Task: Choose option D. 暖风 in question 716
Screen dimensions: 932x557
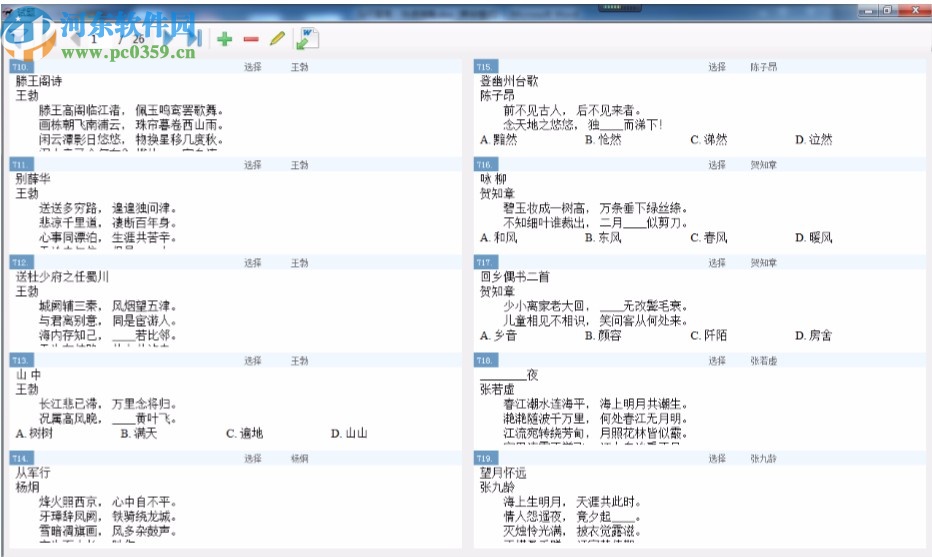Action: [814, 238]
